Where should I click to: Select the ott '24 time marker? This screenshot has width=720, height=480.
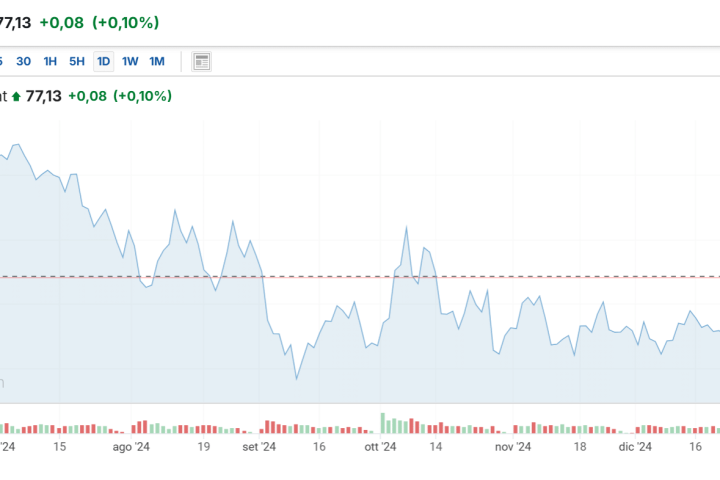coord(381,448)
